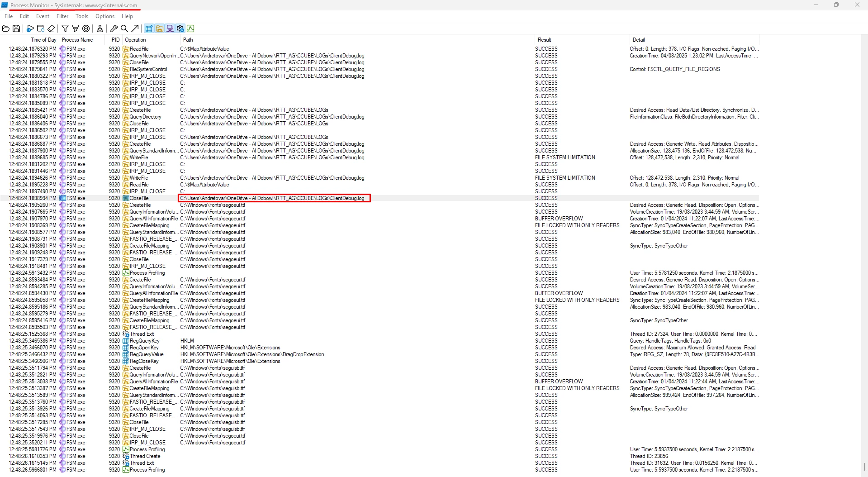
Task: Toggle Show File System Activity
Action: tap(159, 29)
